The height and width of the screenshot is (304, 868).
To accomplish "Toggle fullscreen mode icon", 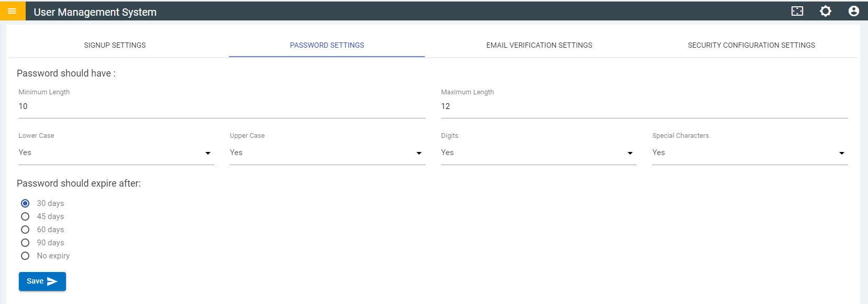I will coord(797,11).
